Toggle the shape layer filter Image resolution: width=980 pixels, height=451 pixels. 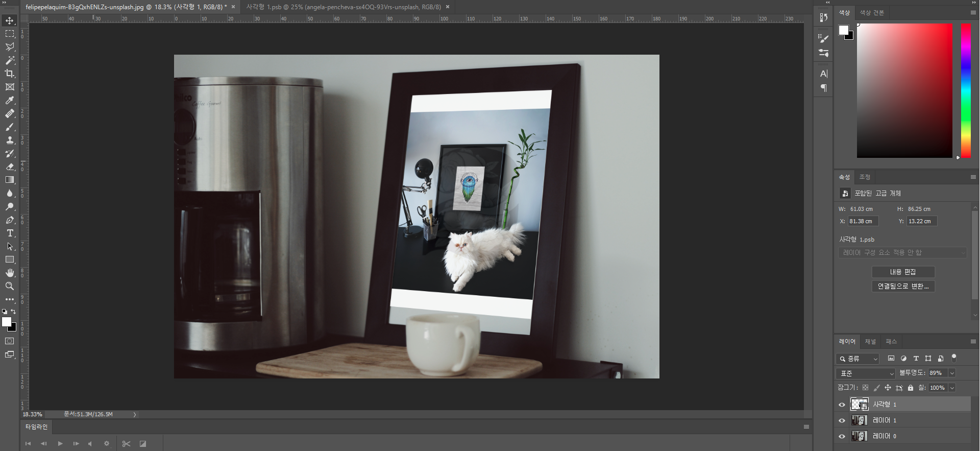pos(928,359)
